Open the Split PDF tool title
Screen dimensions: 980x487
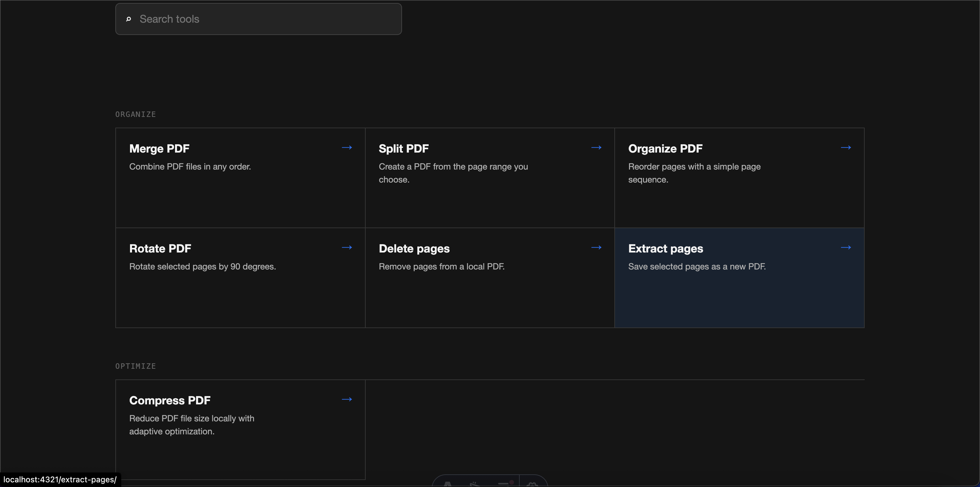click(404, 149)
